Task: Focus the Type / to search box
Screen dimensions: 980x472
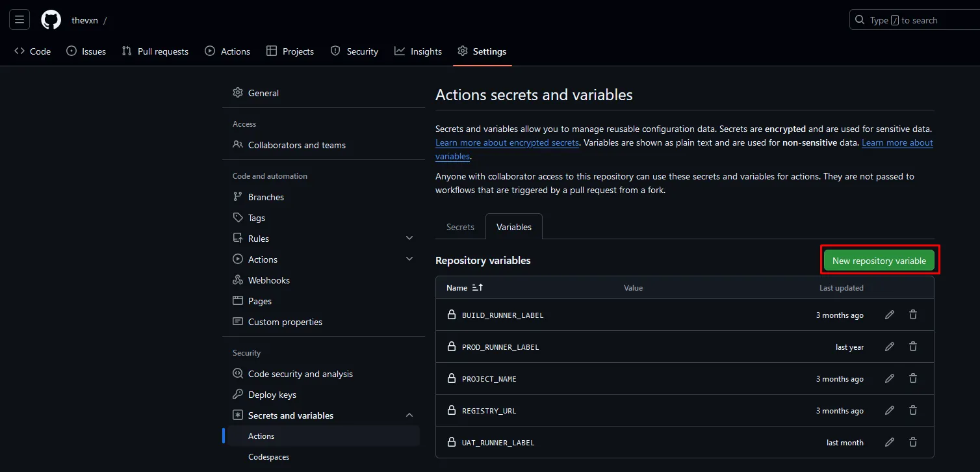Action: pyautogui.click(x=914, y=20)
